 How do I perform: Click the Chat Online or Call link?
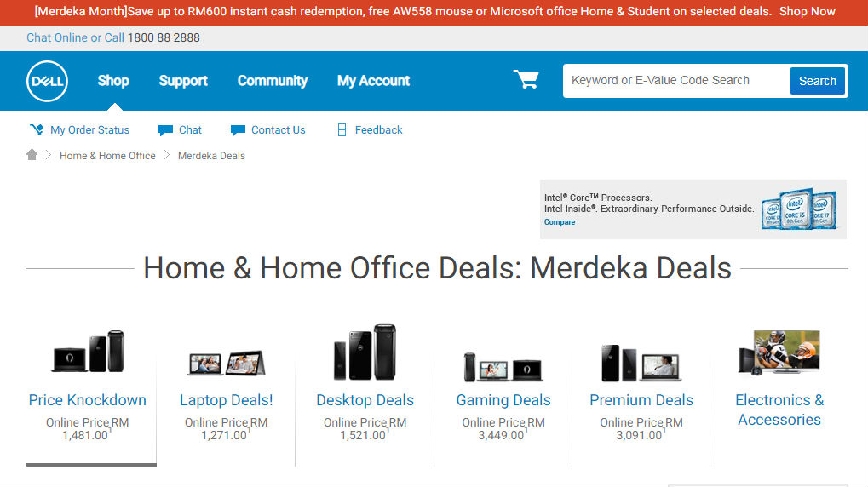pos(75,37)
